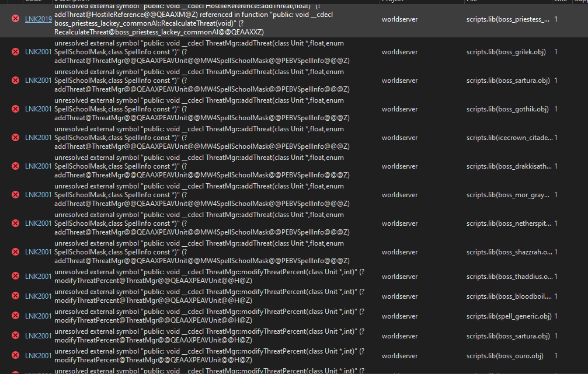Click the error icon on the boss_mor_gray row
The image size is (588, 374).
(x=15, y=195)
